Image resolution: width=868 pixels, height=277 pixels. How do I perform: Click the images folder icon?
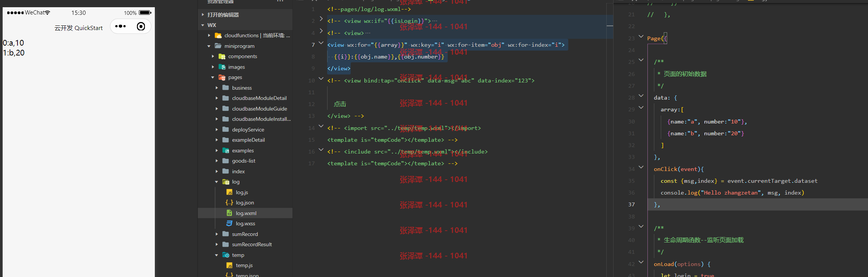pyautogui.click(x=222, y=67)
